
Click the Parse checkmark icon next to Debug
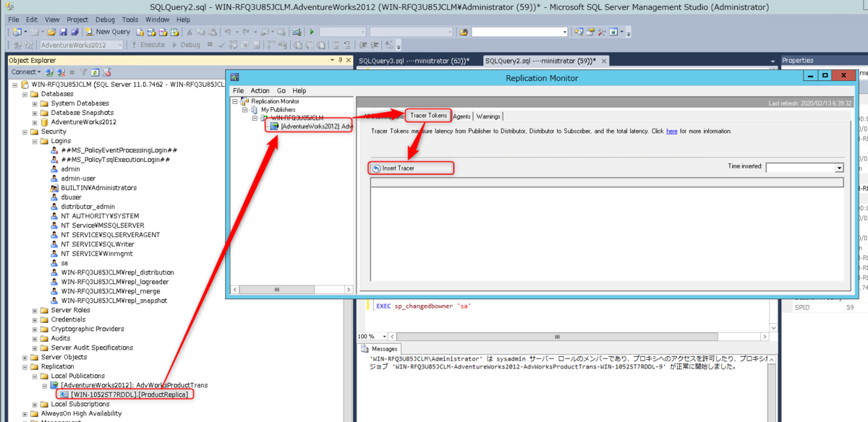click(x=221, y=44)
